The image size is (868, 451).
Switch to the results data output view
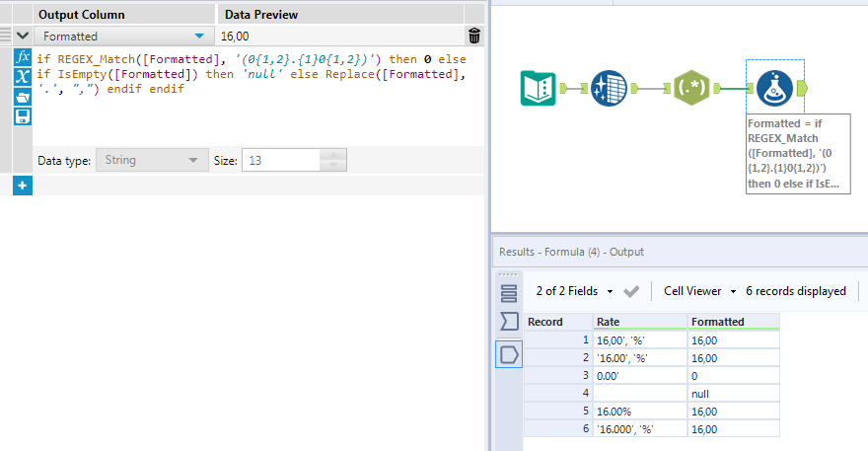pyautogui.click(x=509, y=354)
